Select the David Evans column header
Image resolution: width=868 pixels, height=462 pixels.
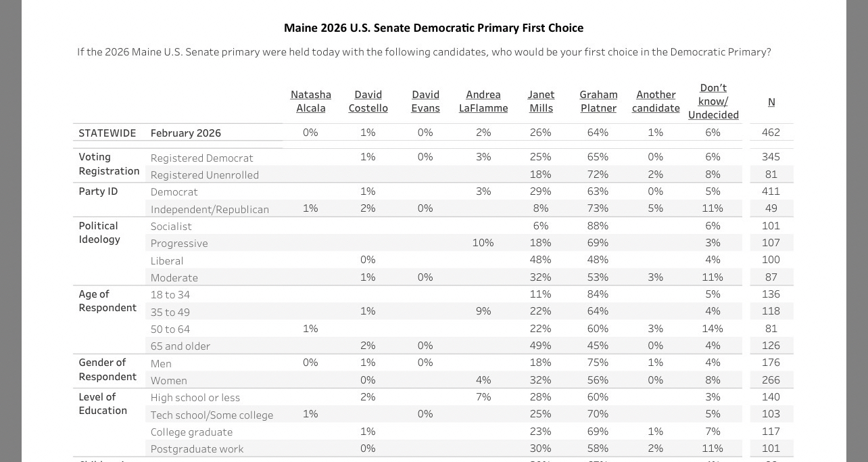(x=425, y=101)
